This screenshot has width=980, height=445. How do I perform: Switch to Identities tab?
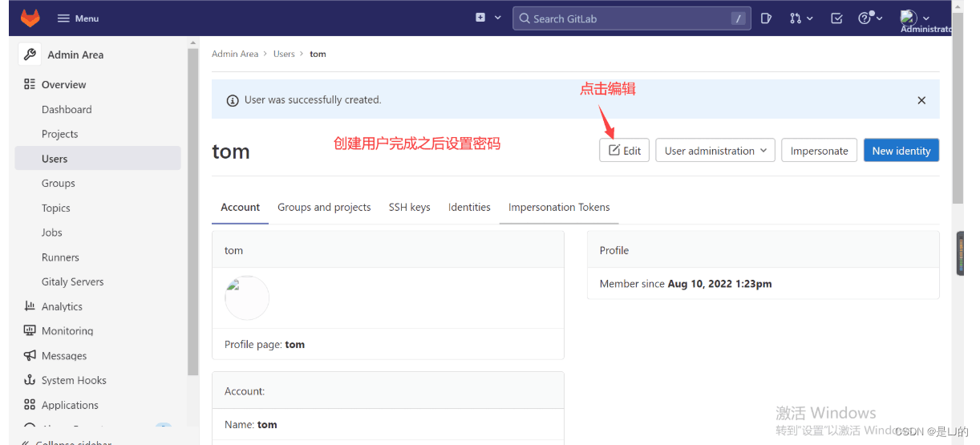point(469,207)
